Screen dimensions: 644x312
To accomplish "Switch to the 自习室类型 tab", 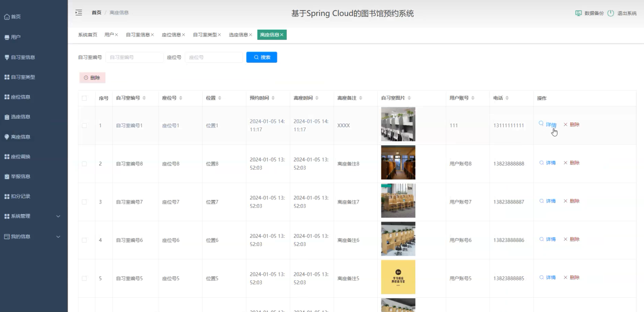I will click(205, 35).
